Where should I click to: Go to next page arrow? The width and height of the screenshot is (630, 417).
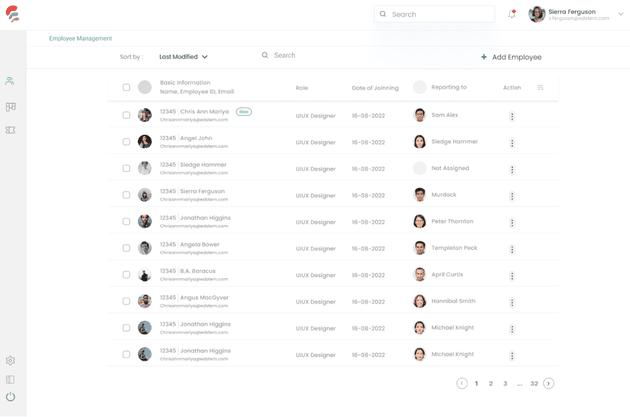549,384
